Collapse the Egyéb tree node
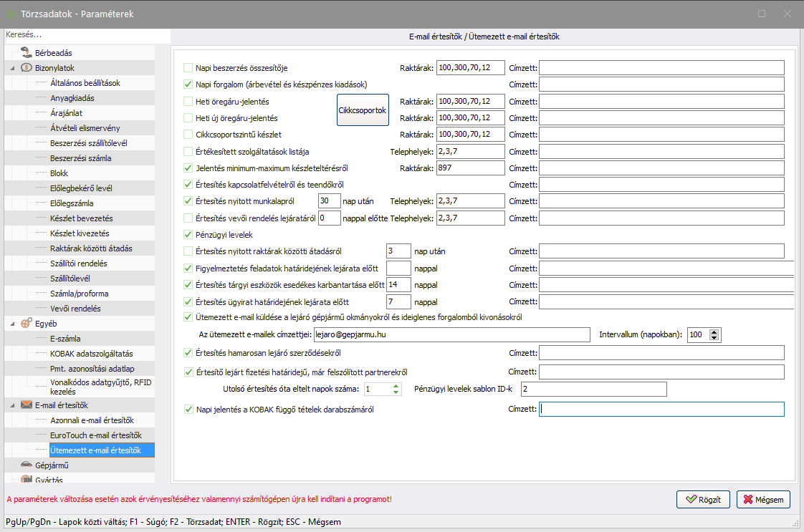The image size is (804, 532). (11, 324)
